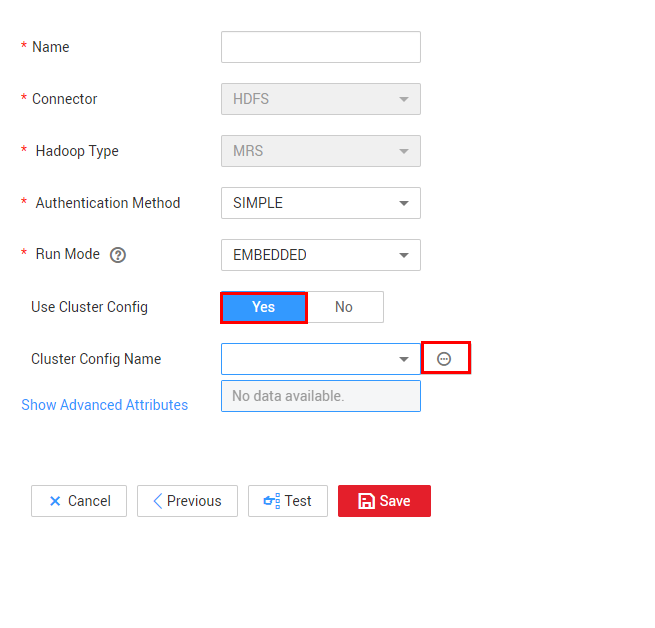Click the Run Mode help question icon

(118, 255)
